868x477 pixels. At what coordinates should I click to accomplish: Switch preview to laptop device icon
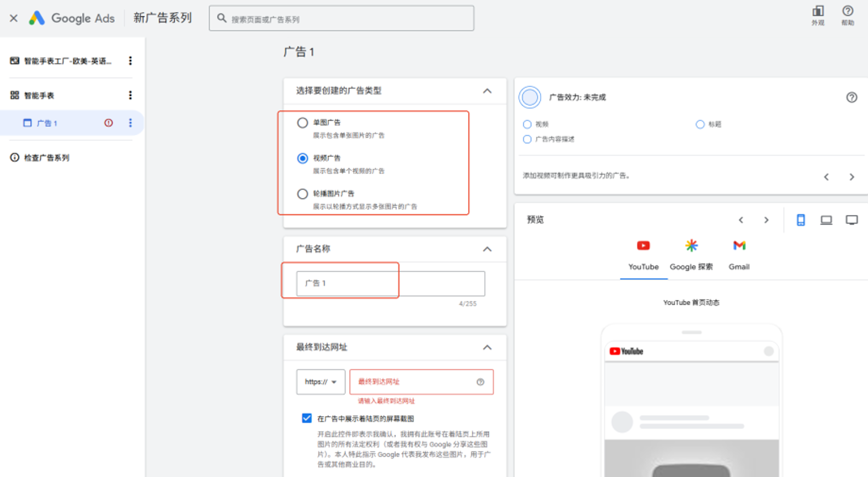pos(826,220)
